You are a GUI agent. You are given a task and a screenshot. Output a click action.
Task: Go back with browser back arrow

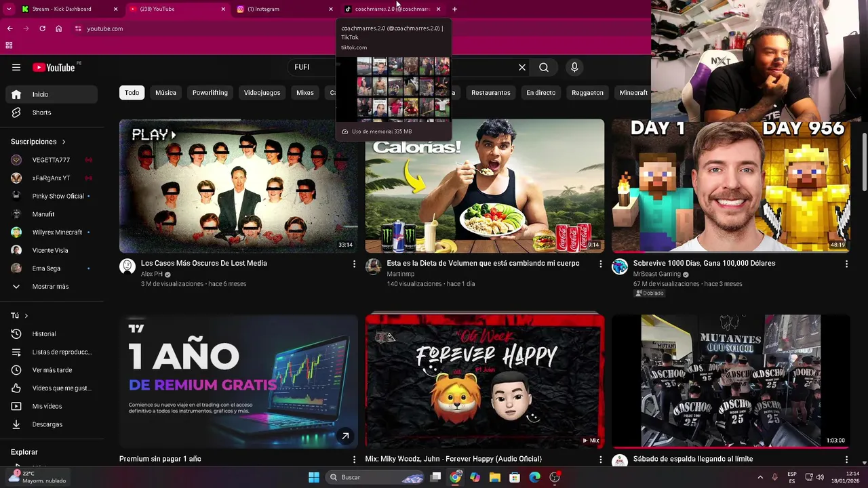point(9,28)
